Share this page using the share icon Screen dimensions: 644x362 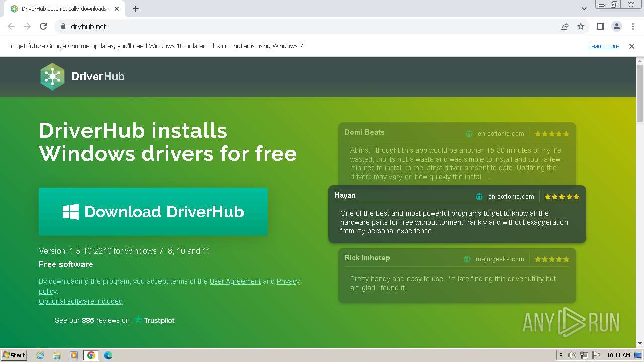(x=565, y=26)
